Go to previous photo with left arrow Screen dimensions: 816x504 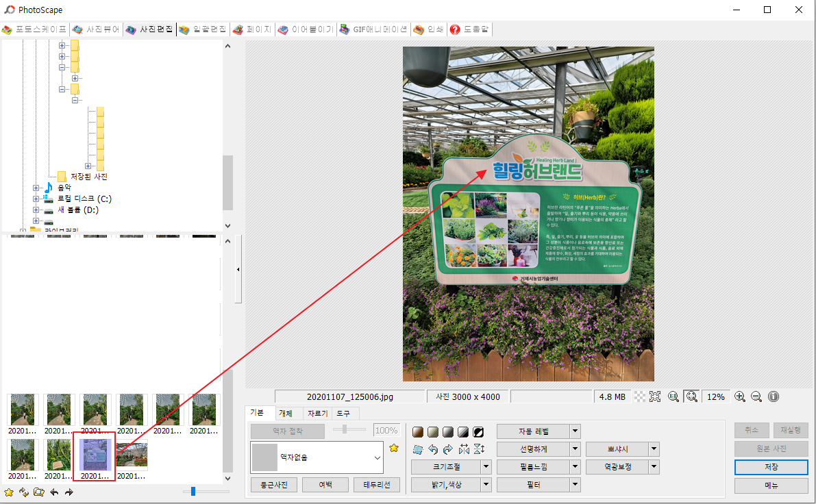click(x=54, y=492)
